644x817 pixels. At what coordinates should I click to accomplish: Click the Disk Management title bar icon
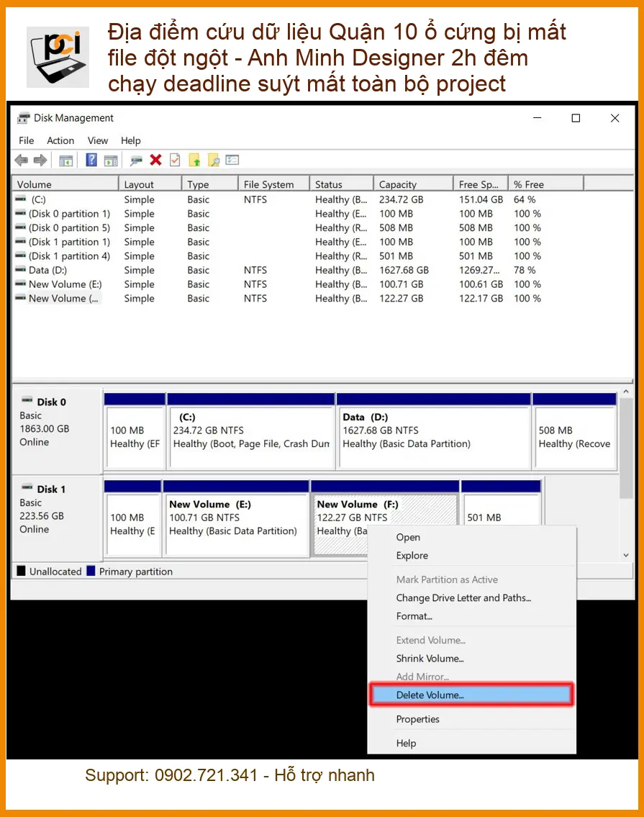click(23, 118)
